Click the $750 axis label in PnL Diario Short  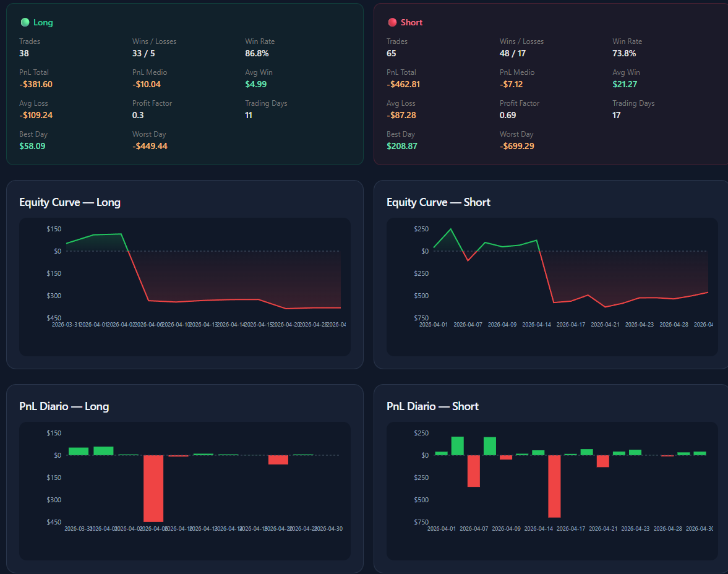[421, 522]
